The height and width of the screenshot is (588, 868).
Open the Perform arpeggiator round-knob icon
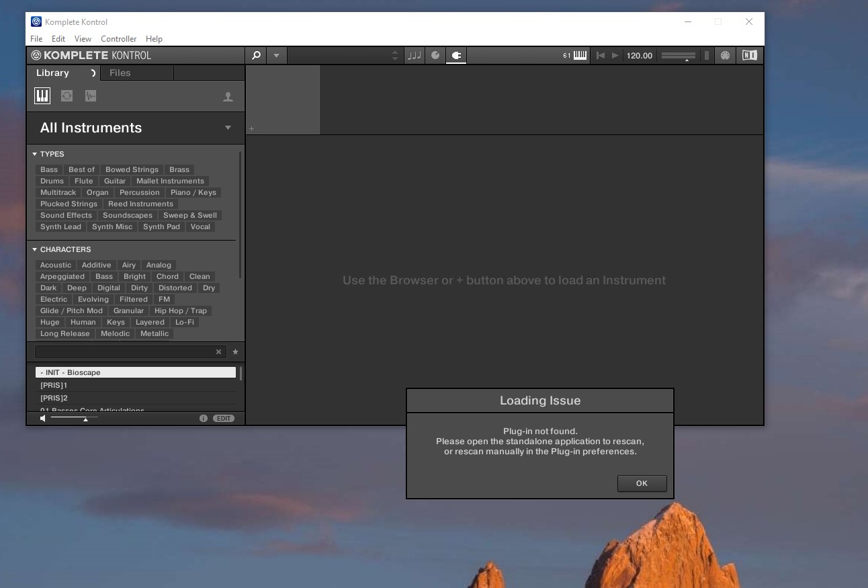(x=435, y=56)
